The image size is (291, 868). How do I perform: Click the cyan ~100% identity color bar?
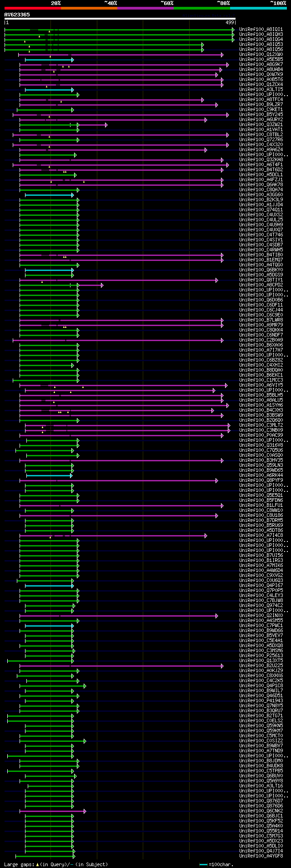click(x=258, y=8)
